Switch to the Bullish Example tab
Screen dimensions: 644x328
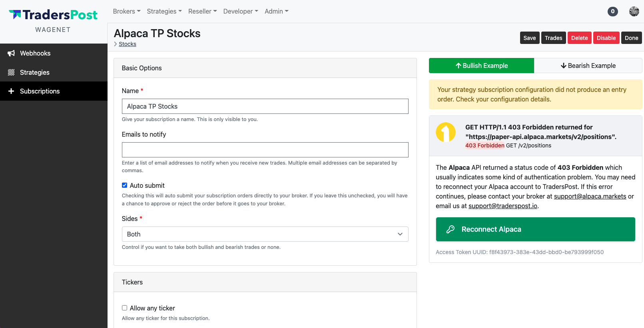pyautogui.click(x=481, y=66)
